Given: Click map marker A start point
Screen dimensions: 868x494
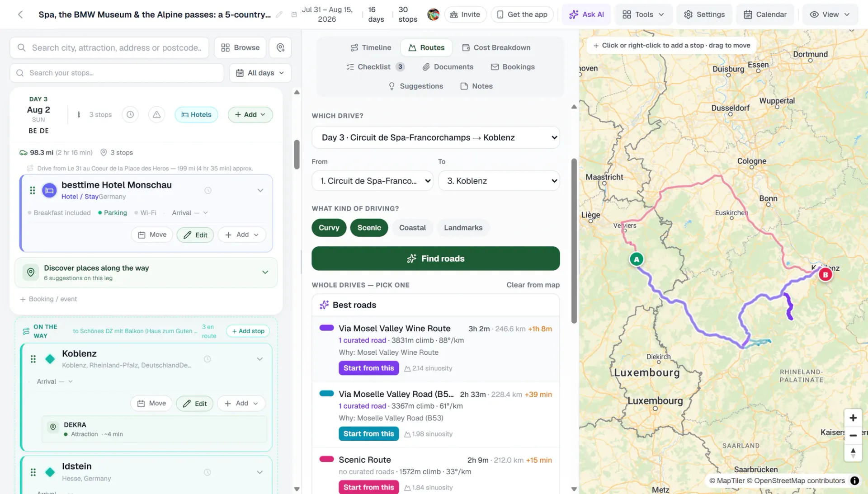Looking at the screenshot, I should (x=637, y=259).
